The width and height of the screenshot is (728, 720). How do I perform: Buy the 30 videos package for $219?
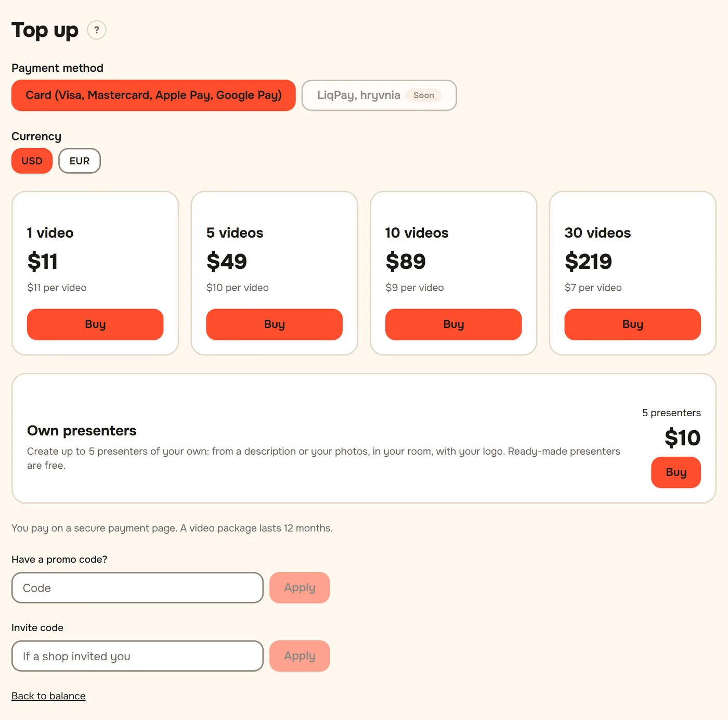coord(632,324)
